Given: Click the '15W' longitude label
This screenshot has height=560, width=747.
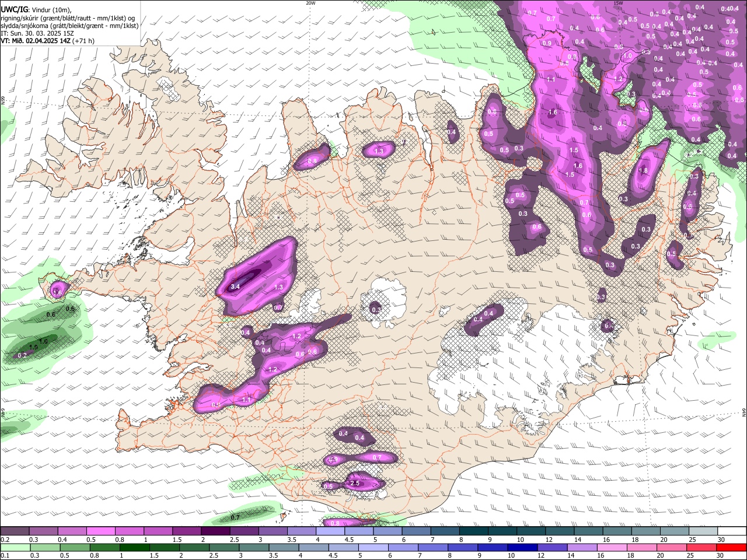Looking at the screenshot, I should [x=618, y=3].
